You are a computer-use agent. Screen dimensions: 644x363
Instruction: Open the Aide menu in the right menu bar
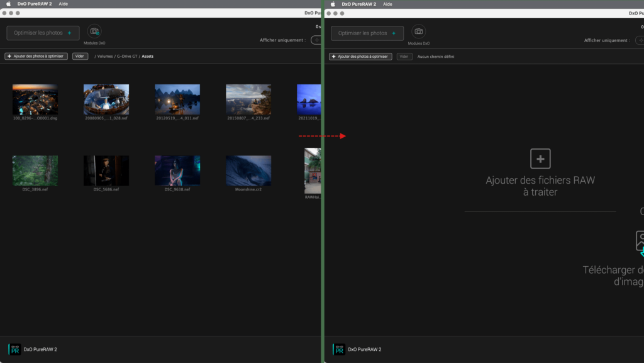(387, 4)
